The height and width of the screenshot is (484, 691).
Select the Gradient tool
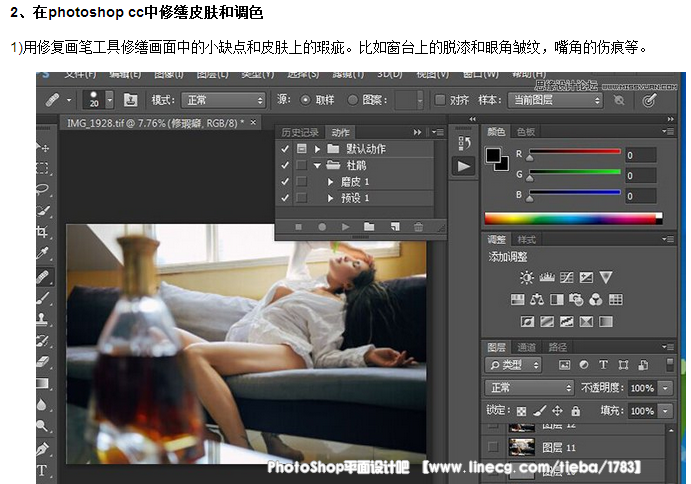(43, 383)
